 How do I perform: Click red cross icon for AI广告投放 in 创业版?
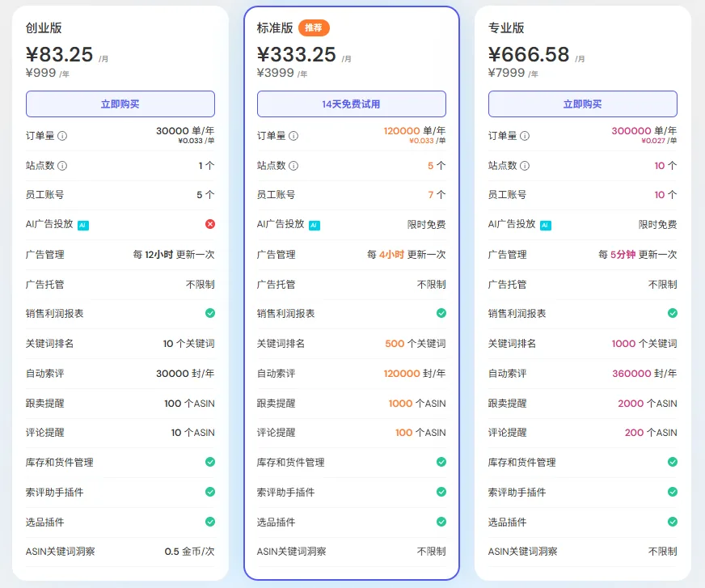click(x=210, y=224)
